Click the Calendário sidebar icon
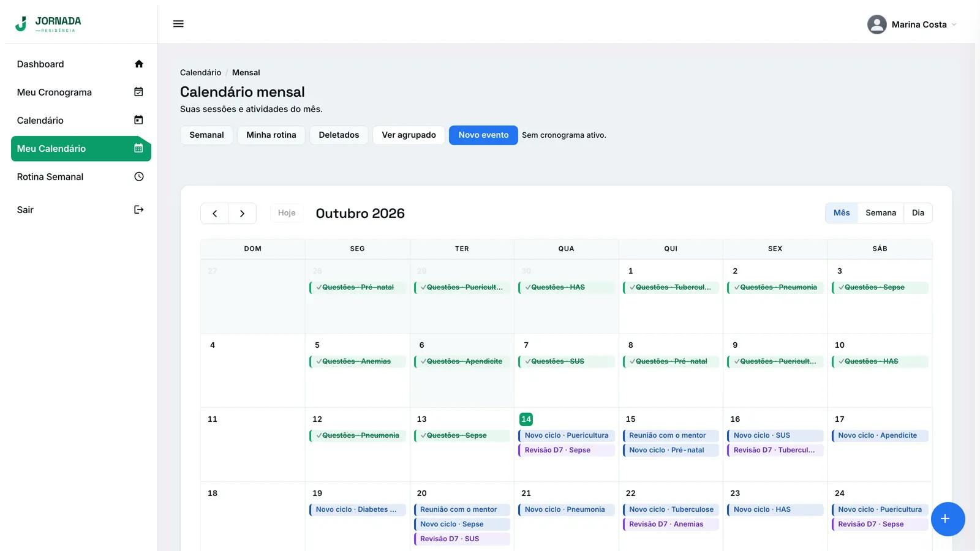The width and height of the screenshot is (980, 551). coord(139,120)
